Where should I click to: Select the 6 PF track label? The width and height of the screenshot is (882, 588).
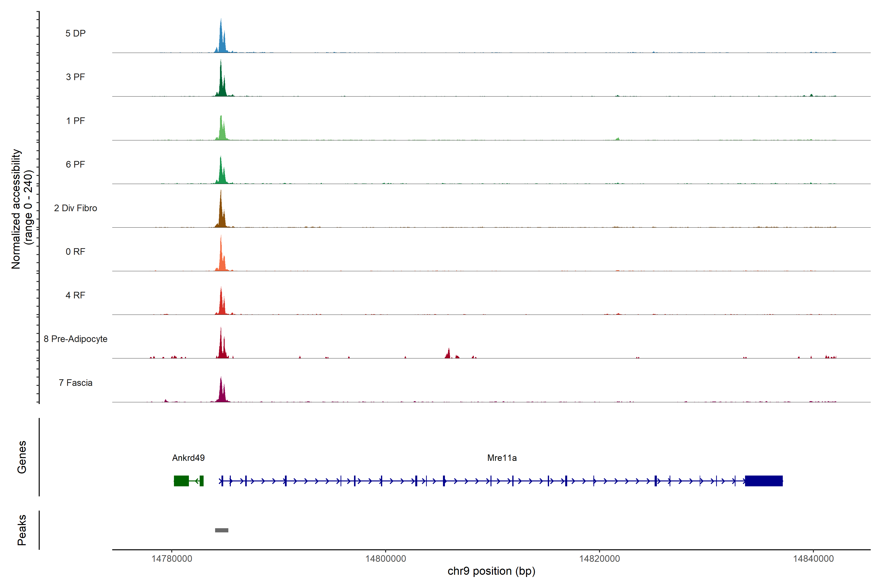point(75,164)
